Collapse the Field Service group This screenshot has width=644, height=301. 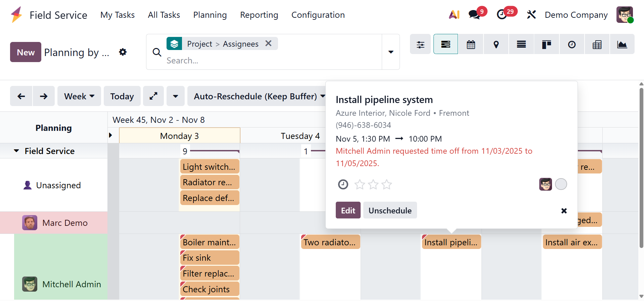coord(16,151)
